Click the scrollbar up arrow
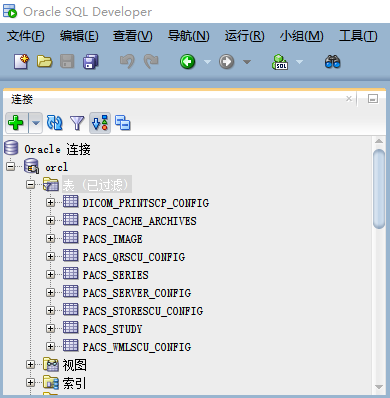 [x=379, y=141]
